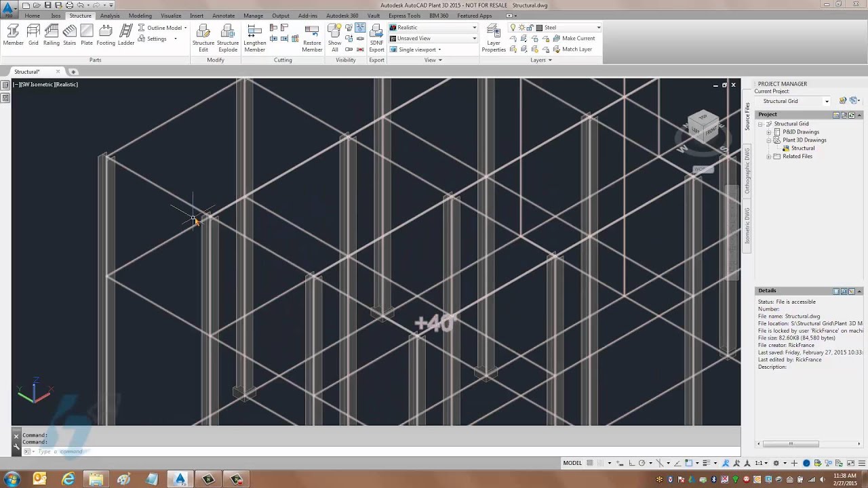Open the Grid creation tool
Viewport: 868px width, 488px height.
pyautogui.click(x=33, y=35)
